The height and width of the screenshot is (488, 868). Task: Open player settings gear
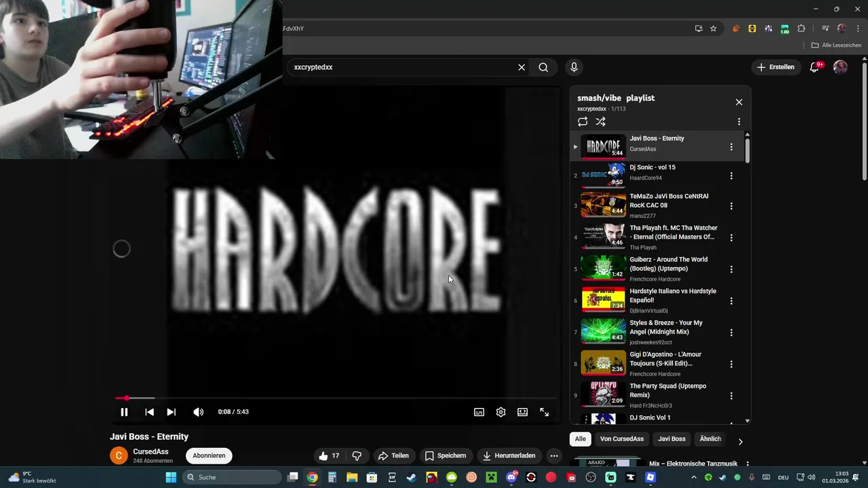click(x=500, y=412)
